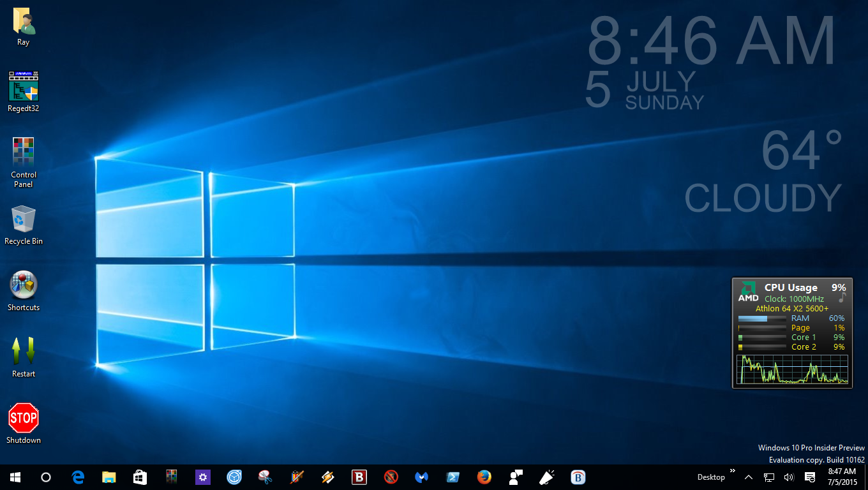This screenshot has width=868, height=490.
Task: Click the "Athlon 64 X2 5600+" text
Action: pos(792,309)
